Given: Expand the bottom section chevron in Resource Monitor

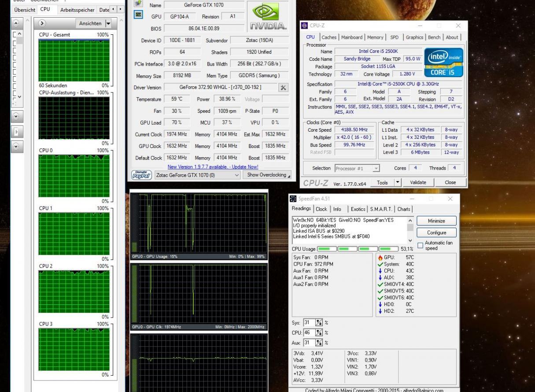Looking at the screenshot, I should (x=16, y=147).
